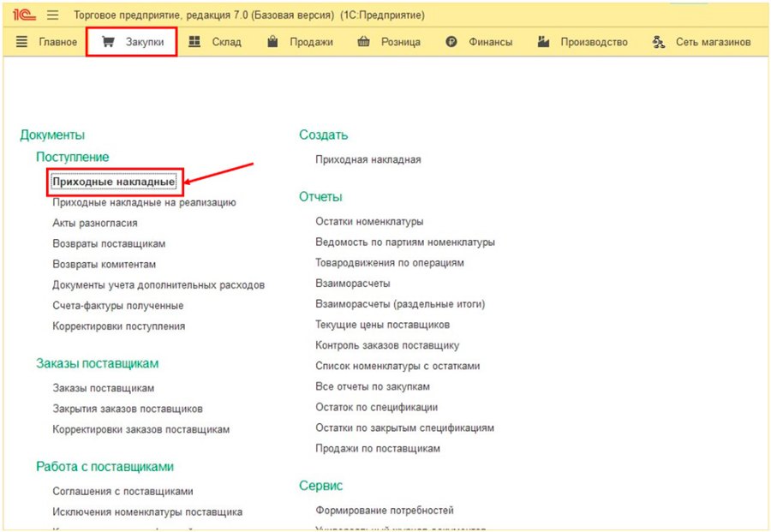Open report Остатки номенклатуры
The width and height of the screenshot is (771, 532).
coord(369,222)
